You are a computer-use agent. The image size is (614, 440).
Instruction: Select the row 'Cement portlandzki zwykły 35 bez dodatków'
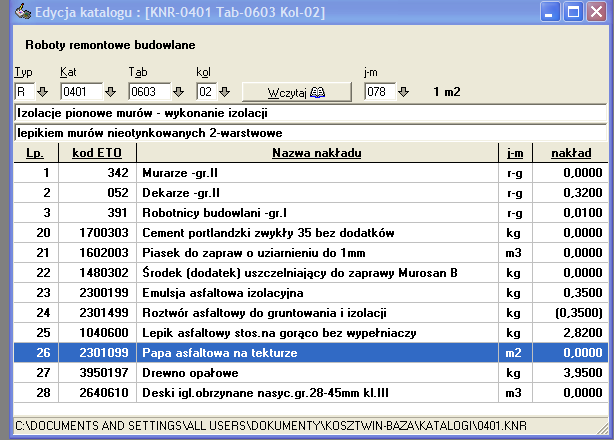tap(311, 233)
